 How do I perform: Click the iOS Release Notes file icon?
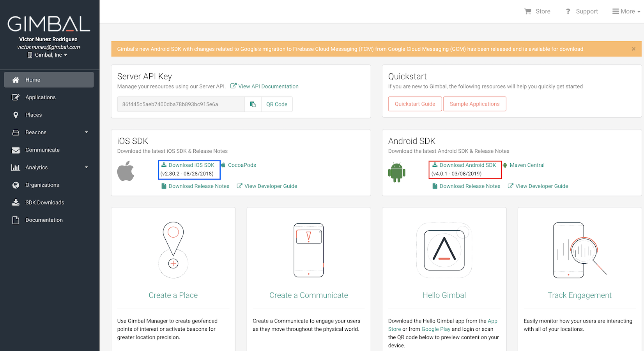pyautogui.click(x=164, y=186)
